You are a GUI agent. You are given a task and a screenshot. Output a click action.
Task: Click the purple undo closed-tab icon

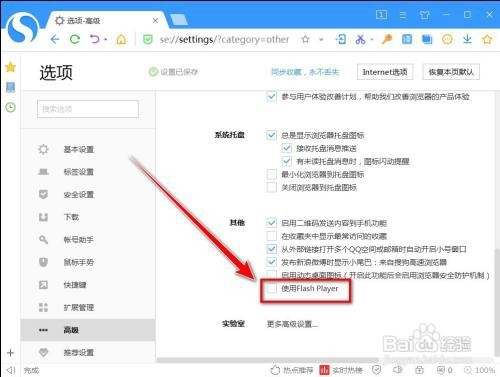(x=95, y=39)
